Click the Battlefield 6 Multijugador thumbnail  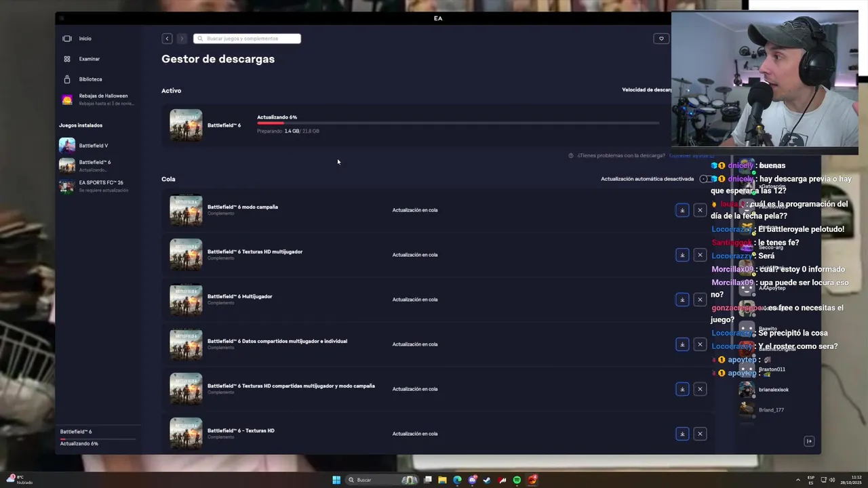(186, 300)
